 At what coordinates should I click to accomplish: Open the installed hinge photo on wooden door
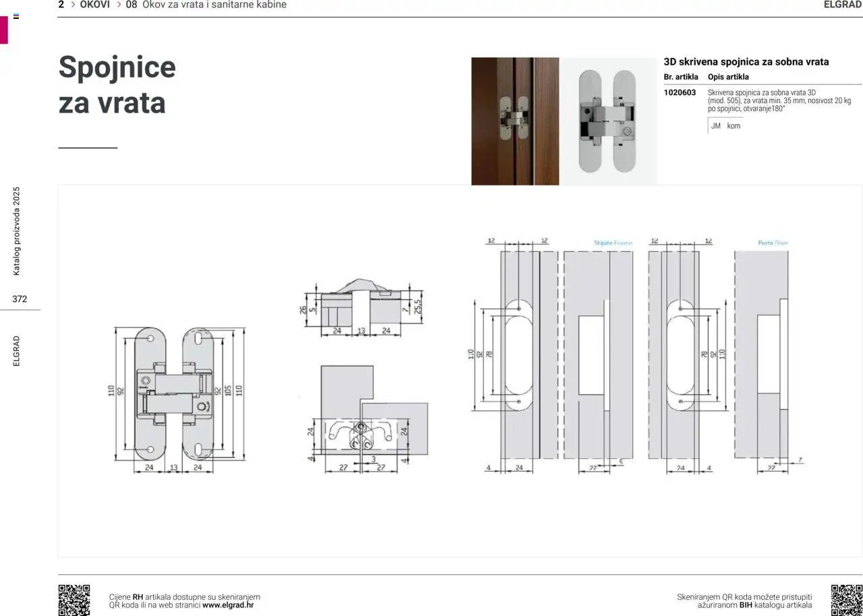pos(515,121)
